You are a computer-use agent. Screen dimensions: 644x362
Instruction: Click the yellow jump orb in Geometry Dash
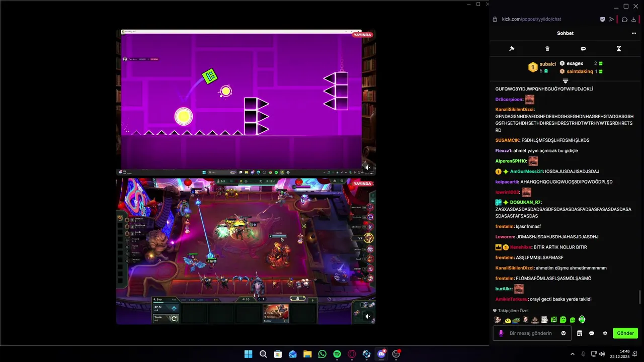click(184, 117)
